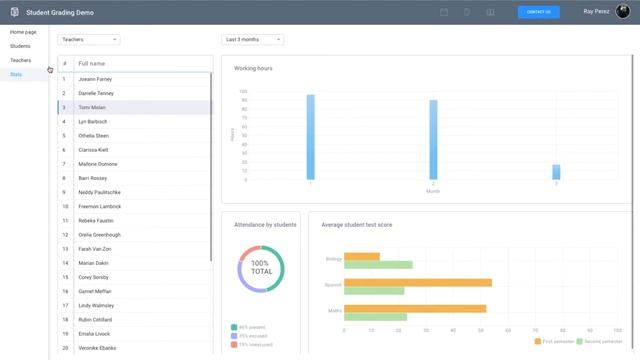Click the # column header
The height and width of the screenshot is (360, 640).
[64, 64]
